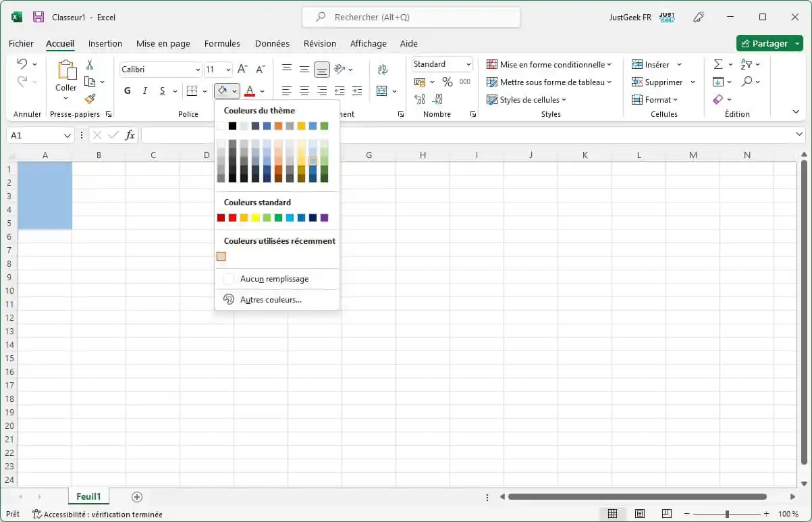Image resolution: width=812 pixels, height=522 pixels.
Task: Toggle middle vertical alignment
Action: coord(304,69)
